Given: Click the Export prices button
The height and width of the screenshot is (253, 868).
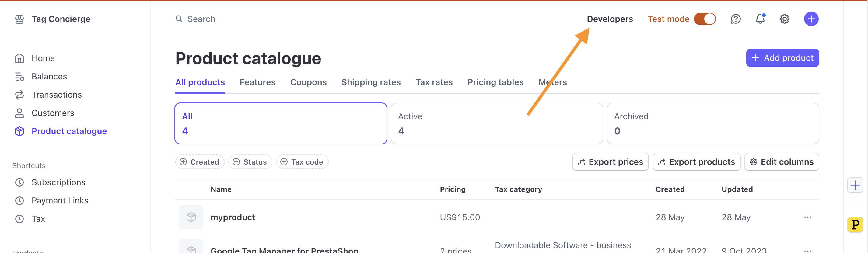Looking at the screenshot, I should (610, 162).
